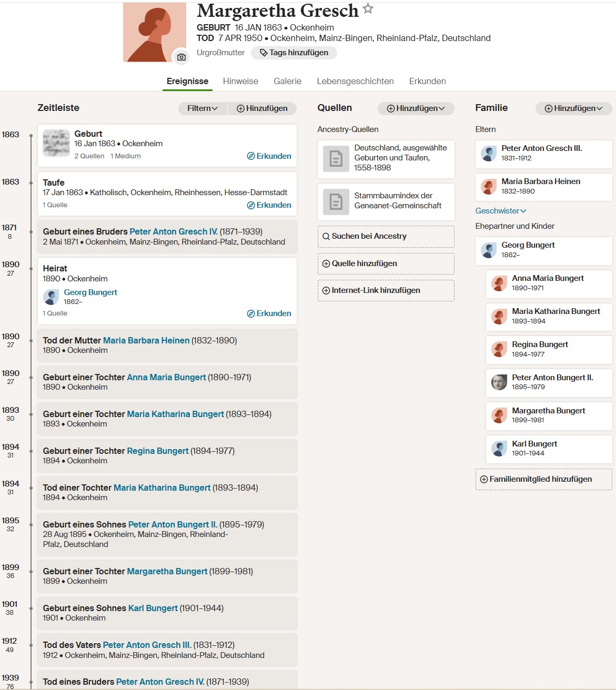Click Suchen bei Ancestry button
616x690 pixels.
click(386, 236)
